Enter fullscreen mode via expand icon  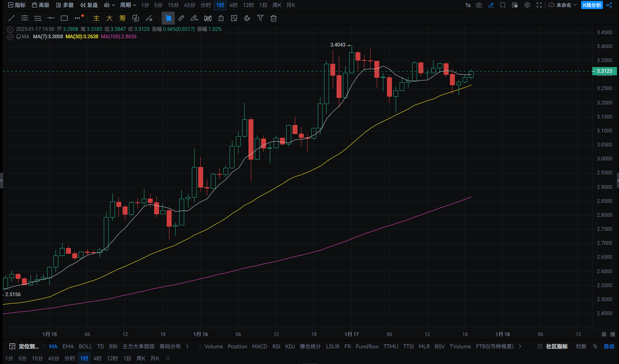point(539,5)
